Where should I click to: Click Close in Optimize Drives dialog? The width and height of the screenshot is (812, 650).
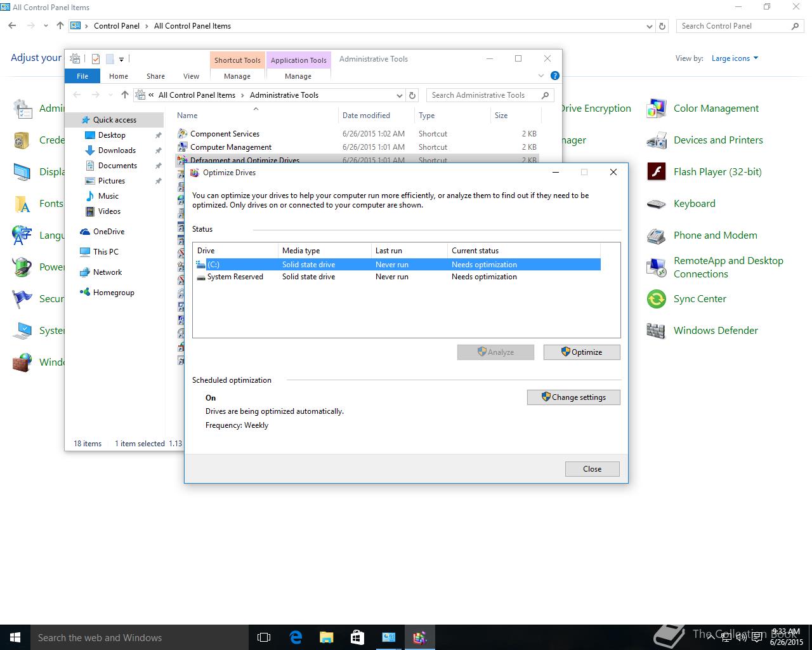point(593,469)
